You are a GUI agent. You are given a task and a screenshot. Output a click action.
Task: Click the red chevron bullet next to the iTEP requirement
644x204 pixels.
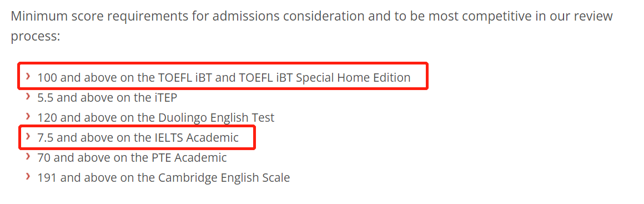(28, 96)
